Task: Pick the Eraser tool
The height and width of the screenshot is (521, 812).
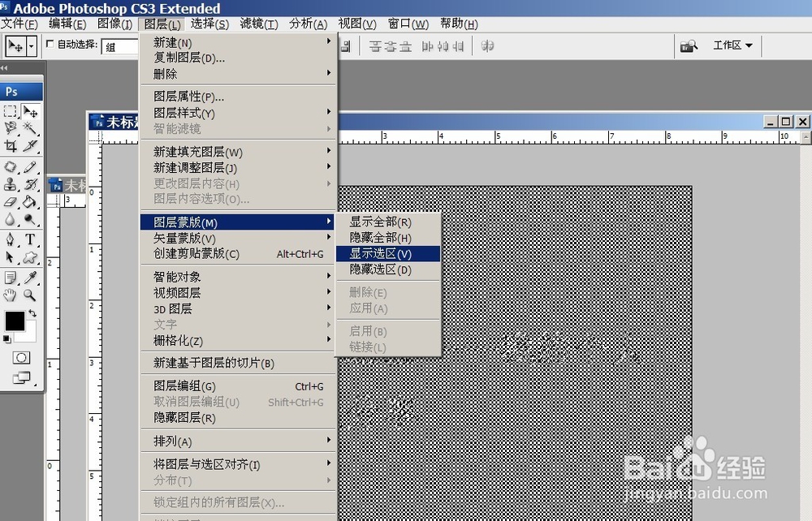Action: [x=11, y=201]
